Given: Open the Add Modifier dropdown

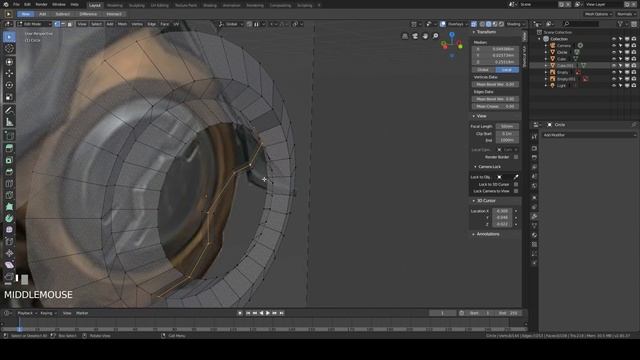Looking at the screenshot, I should tap(589, 135).
